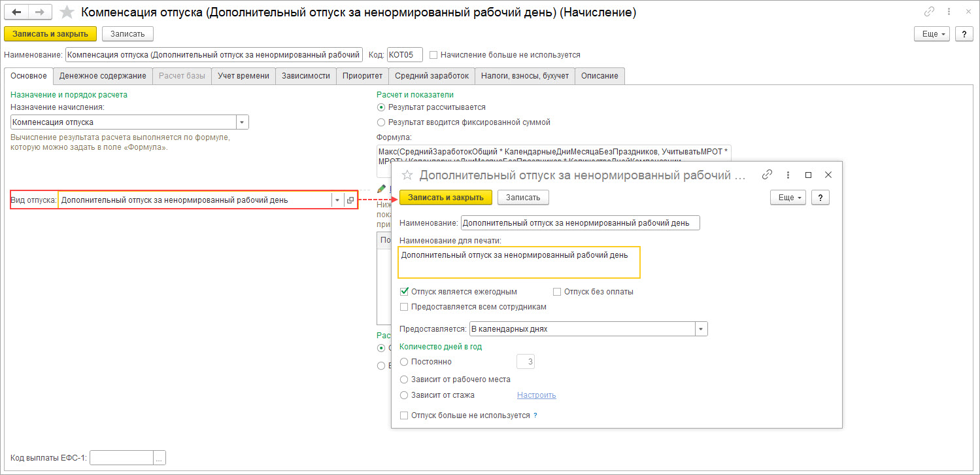Go back with the left arrow button
Image resolution: width=980 pixels, height=475 pixels.
[x=16, y=12]
